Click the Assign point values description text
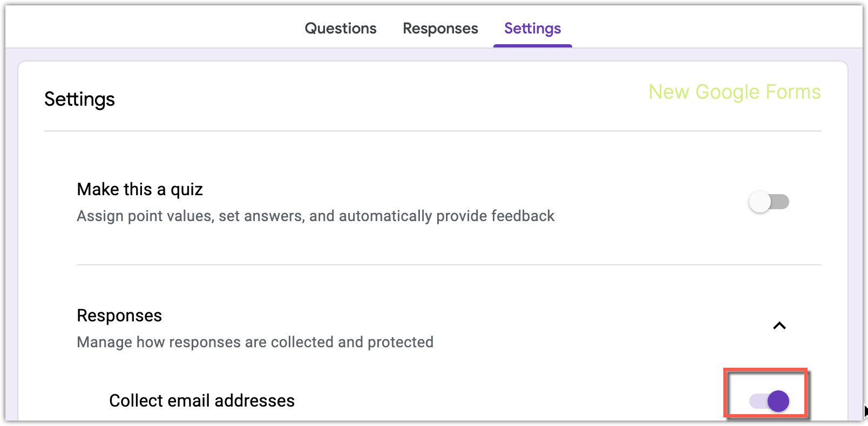Viewport: 868px width, 426px height. tap(316, 216)
